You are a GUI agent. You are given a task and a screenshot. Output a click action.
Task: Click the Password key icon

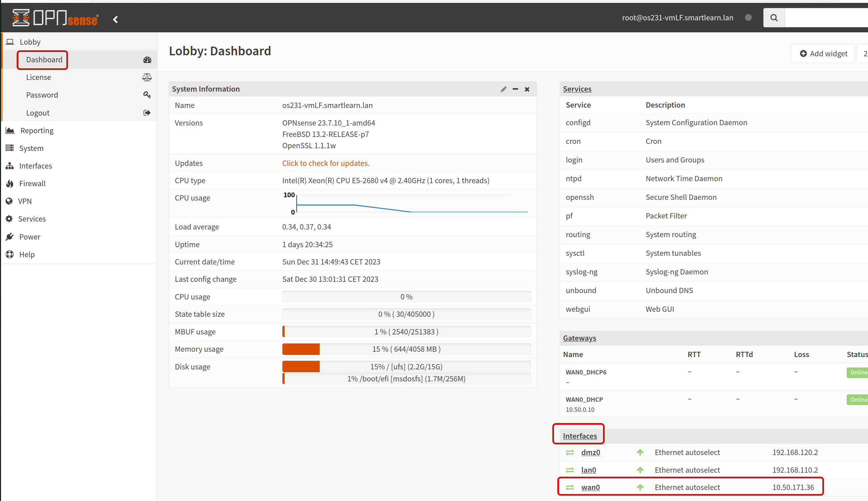(147, 95)
